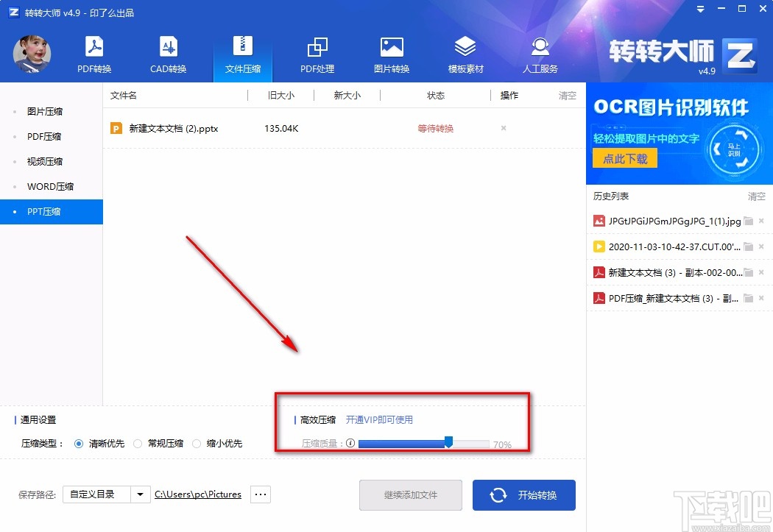Select the CAD转换 tool
Viewport: 773px width, 532px height.
pyautogui.click(x=169, y=53)
